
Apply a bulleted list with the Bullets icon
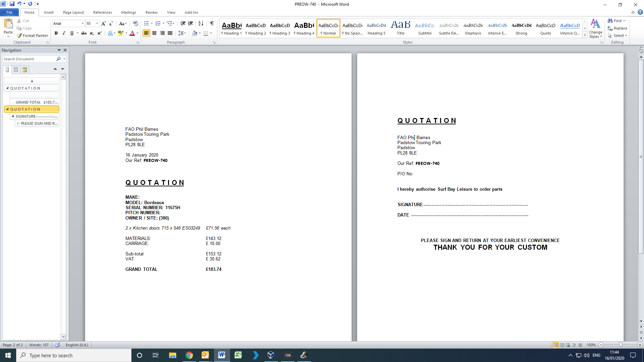tap(146, 23)
